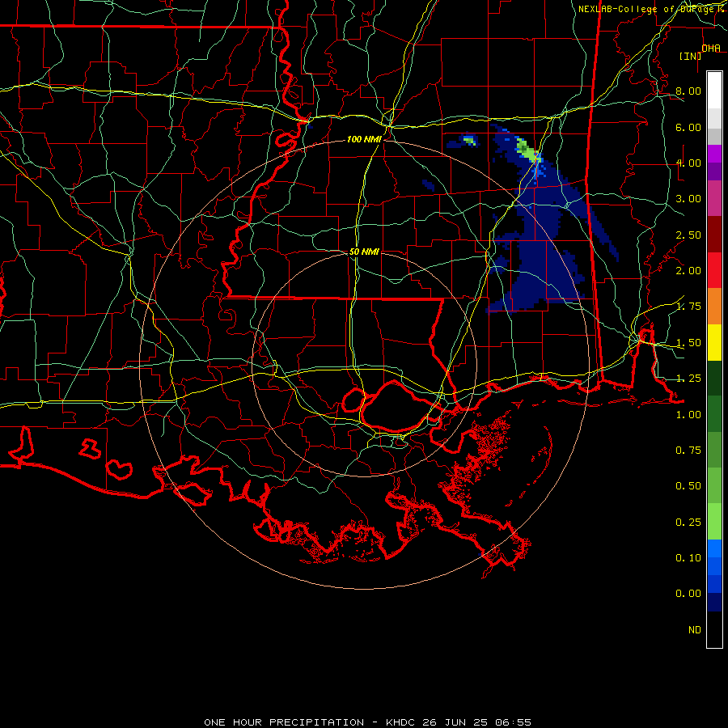Click the 0.50 legend value

click(688, 486)
